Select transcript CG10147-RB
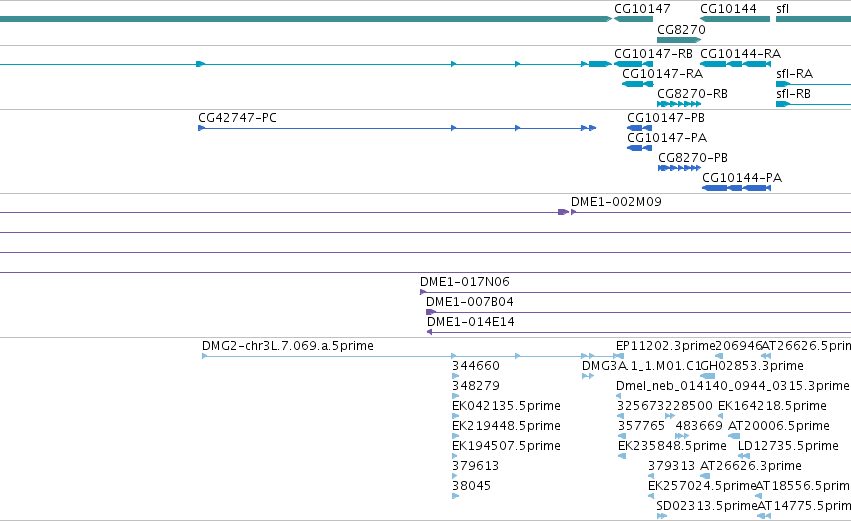Screen dimensions: 851x521 [653, 54]
